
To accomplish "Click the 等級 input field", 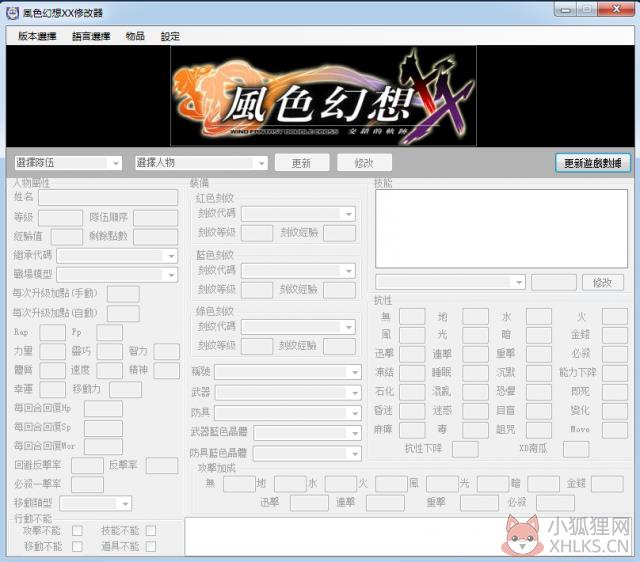I will [60, 218].
